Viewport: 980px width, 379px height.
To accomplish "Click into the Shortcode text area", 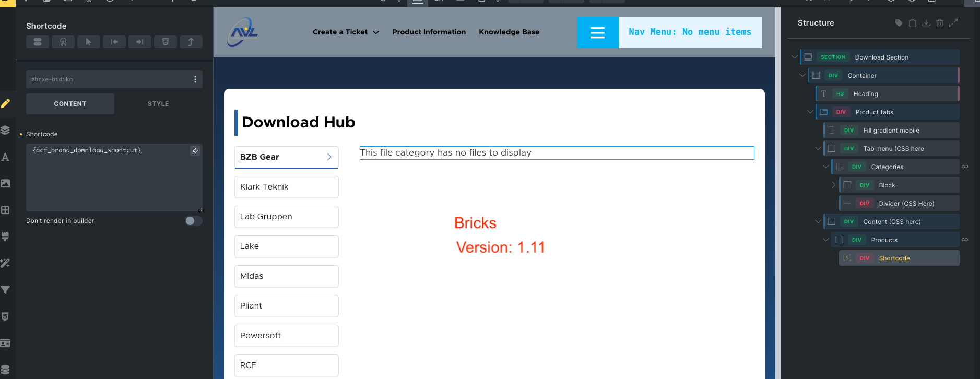I will 114,177.
